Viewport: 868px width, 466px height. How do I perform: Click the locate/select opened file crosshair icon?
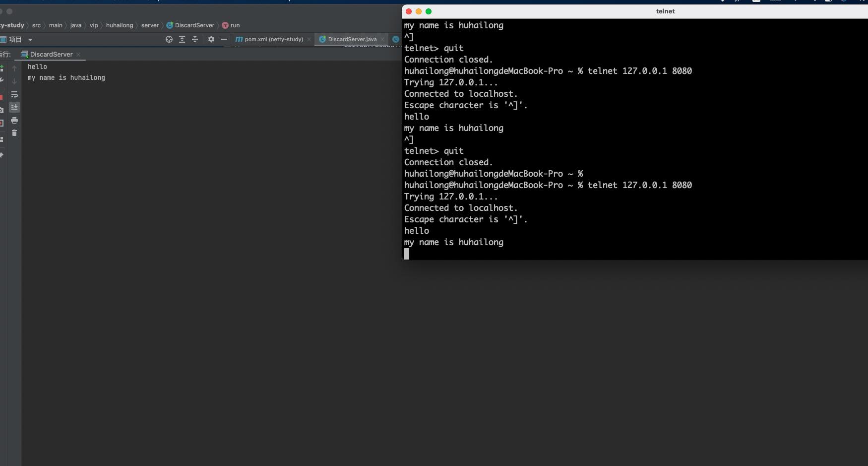[x=169, y=39]
